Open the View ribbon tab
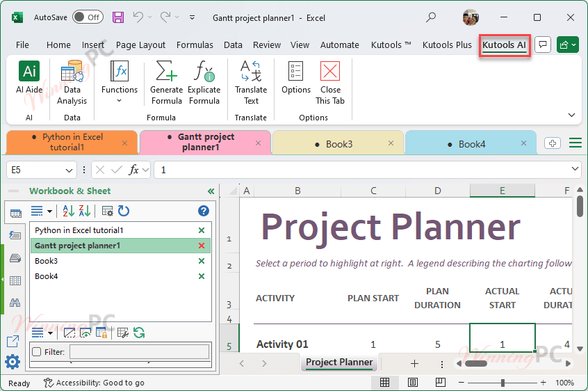Image resolution: width=588 pixels, height=391 pixels. (x=300, y=45)
